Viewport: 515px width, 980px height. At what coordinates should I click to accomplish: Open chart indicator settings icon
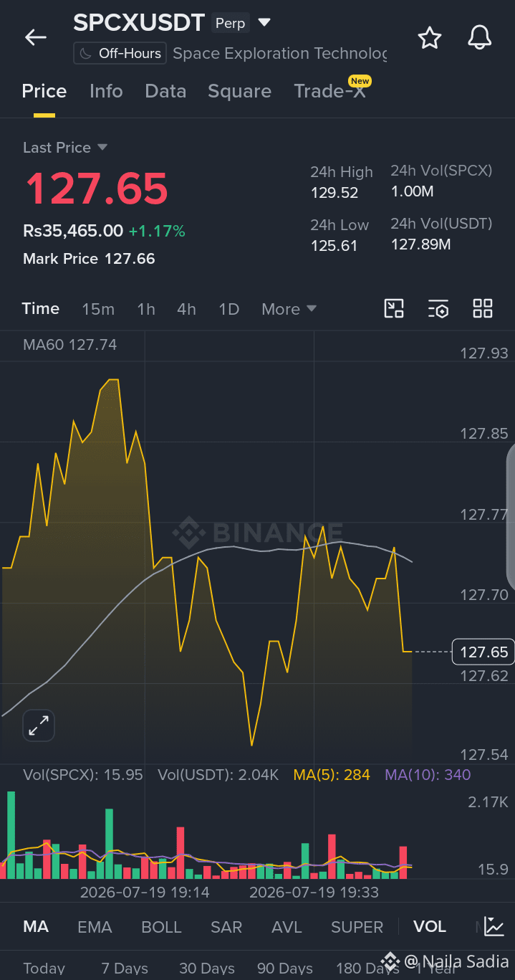tap(438, 309)
